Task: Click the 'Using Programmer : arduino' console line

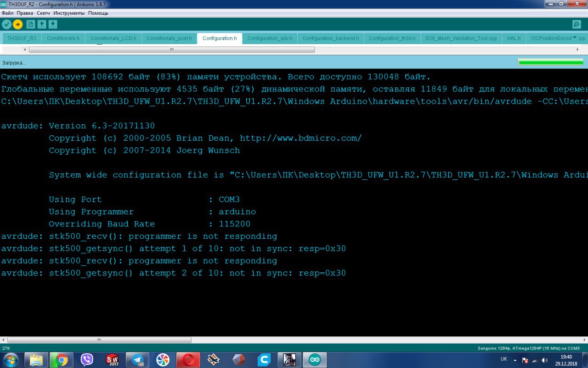Action: 153,212
